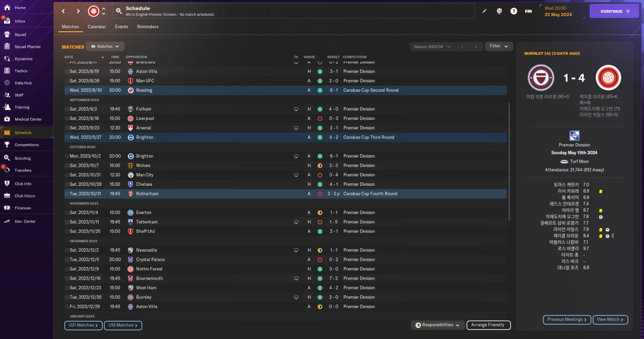Open the Squad shirt icon

click(7, 35)
